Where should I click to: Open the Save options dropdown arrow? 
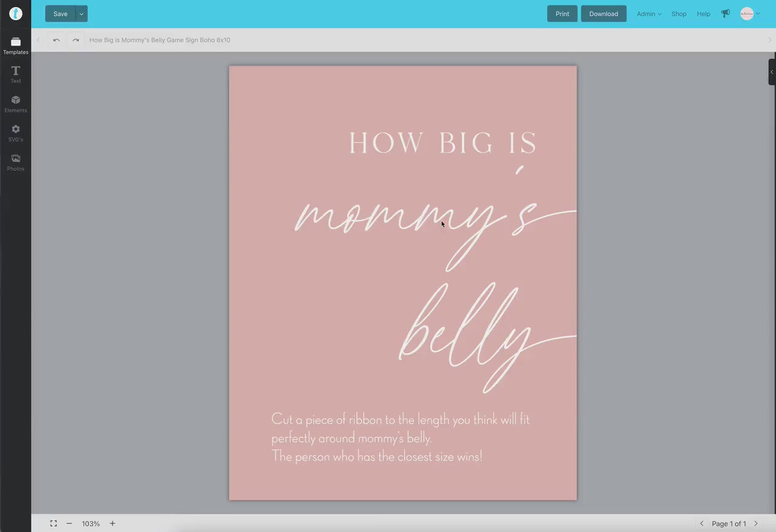tap(81, 13)
